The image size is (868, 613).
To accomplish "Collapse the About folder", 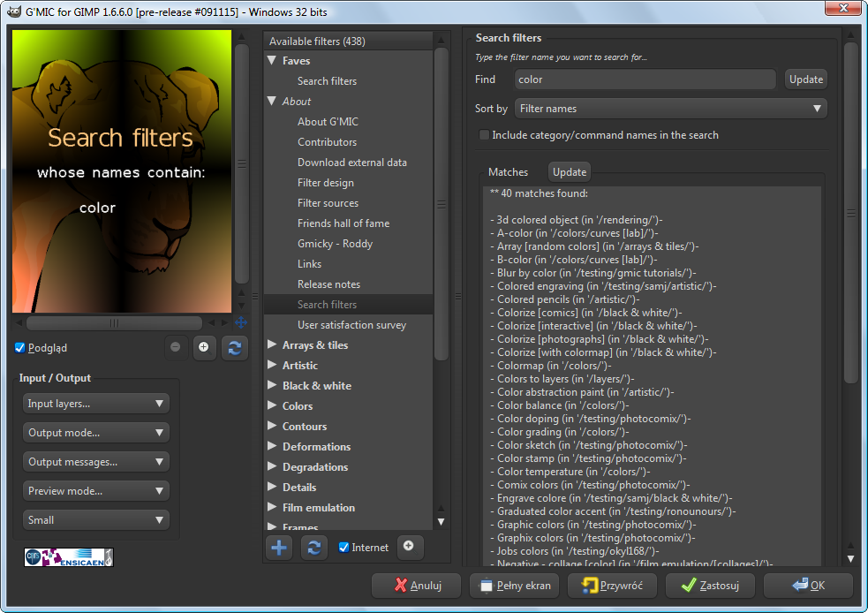I will tap(272, 101).
